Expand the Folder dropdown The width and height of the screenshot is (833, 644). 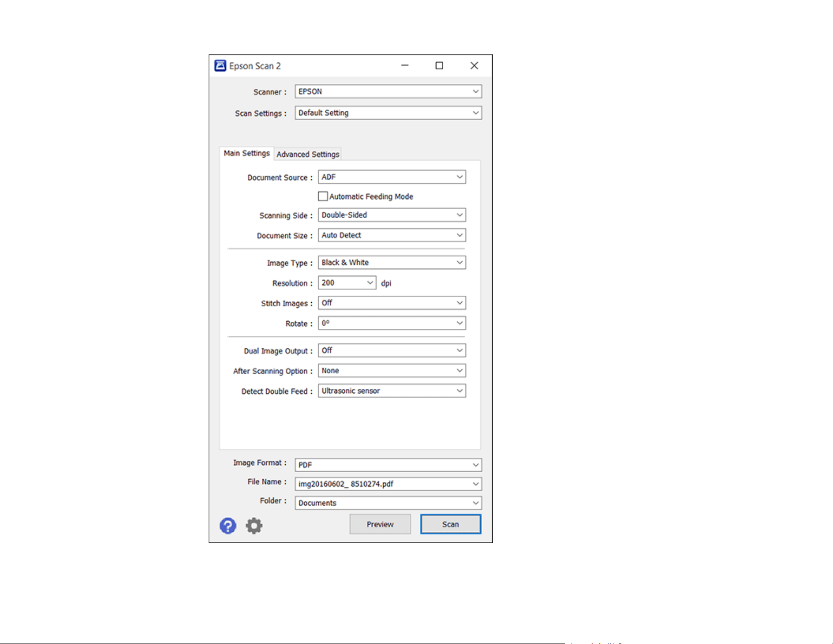[388, 503]
